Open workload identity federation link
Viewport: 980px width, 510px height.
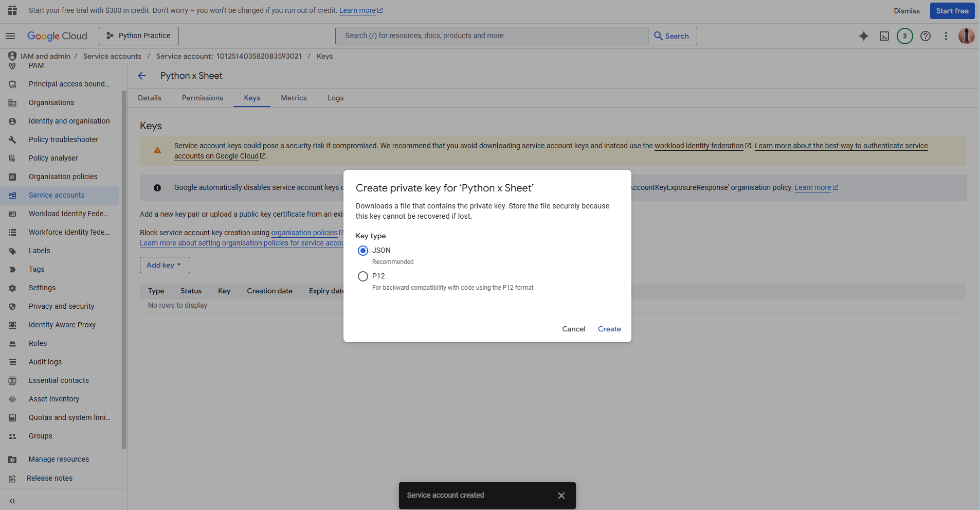point(702,146)
